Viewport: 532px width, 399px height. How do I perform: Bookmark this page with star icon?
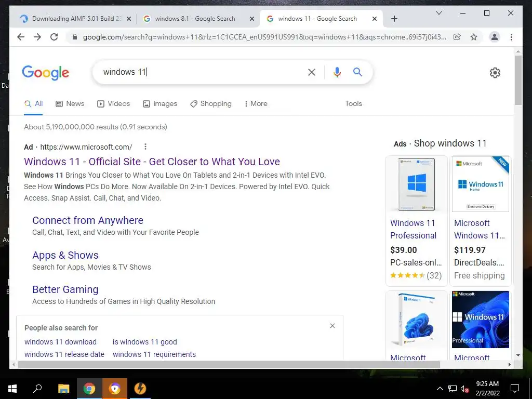click(x=474, y=37)
